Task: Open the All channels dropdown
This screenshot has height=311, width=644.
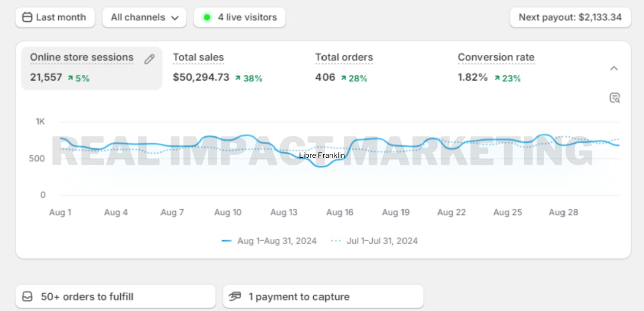Action: [144, 17]
